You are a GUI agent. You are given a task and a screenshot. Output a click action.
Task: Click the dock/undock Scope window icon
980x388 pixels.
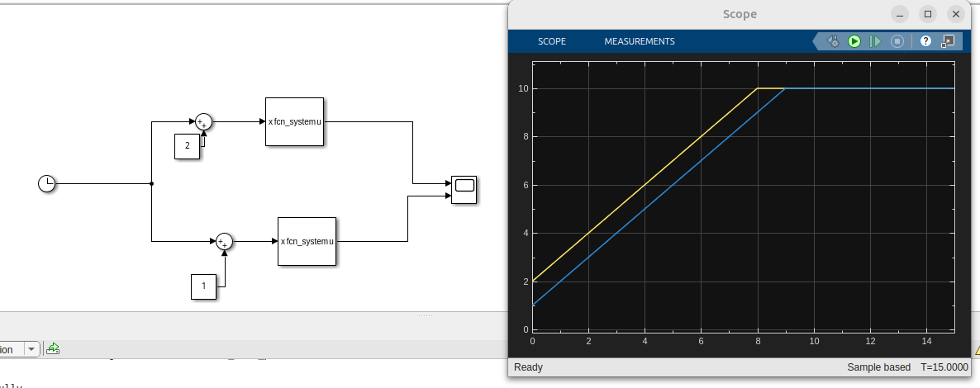click(948, 41)
